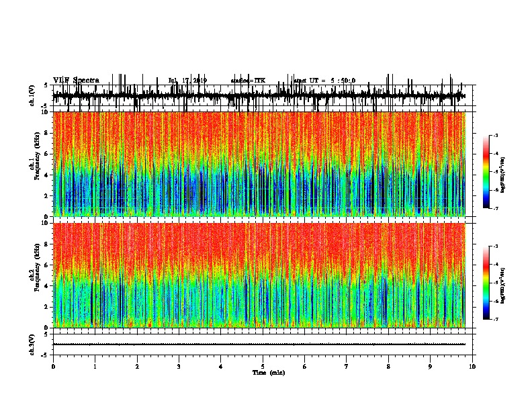532x411 pixels.
Task: Click the ch.2 colorbar unit label log(PSD)
Action: tap(503, 285)
